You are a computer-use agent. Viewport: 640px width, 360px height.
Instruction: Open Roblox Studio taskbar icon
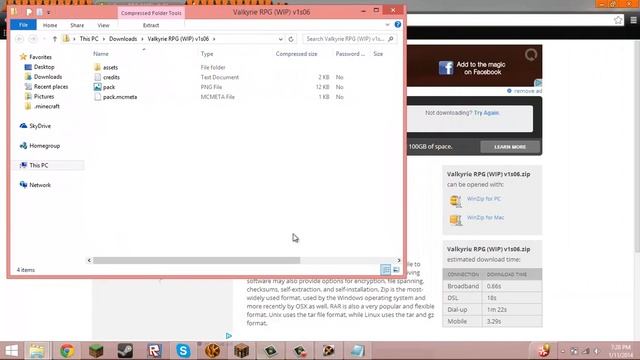(154, 351)
